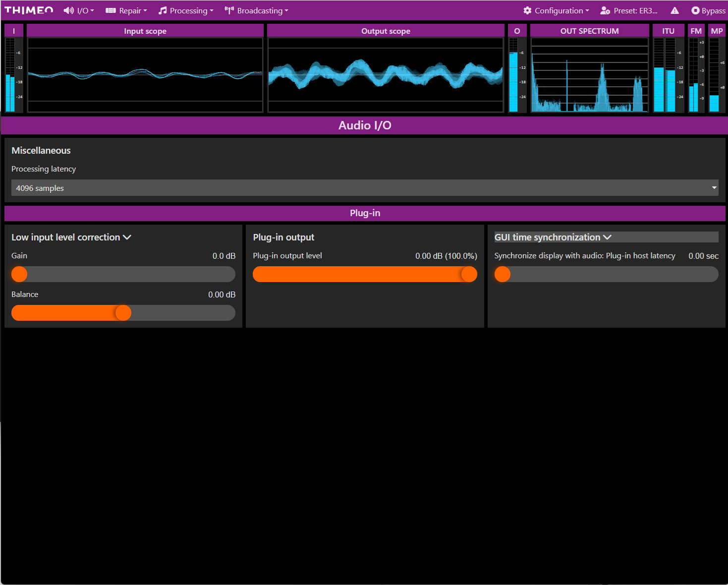728x585 pixels.
Task: Click the I input meter header
Action: click(14, 31)
